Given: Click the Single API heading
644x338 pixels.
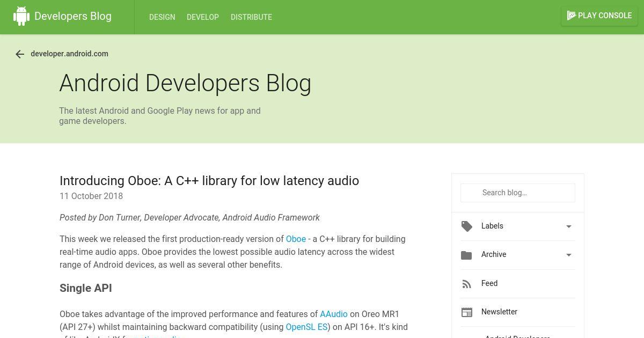Looking at the screenshot, I should coord(86,288).
